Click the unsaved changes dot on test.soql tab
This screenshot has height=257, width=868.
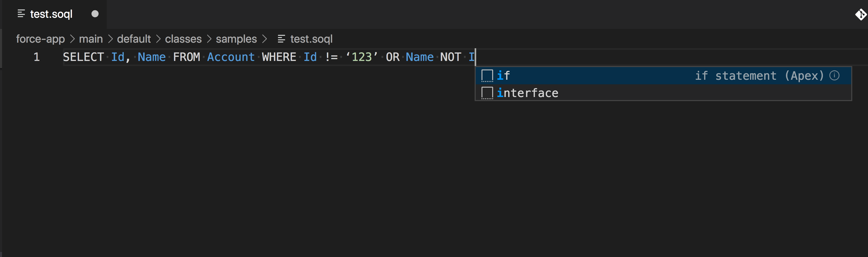click(95, 14)
